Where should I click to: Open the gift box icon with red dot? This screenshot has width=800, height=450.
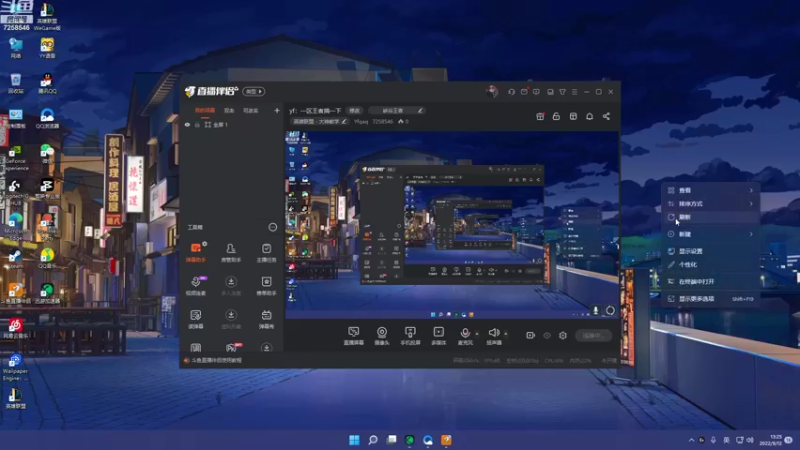point(540,116)
